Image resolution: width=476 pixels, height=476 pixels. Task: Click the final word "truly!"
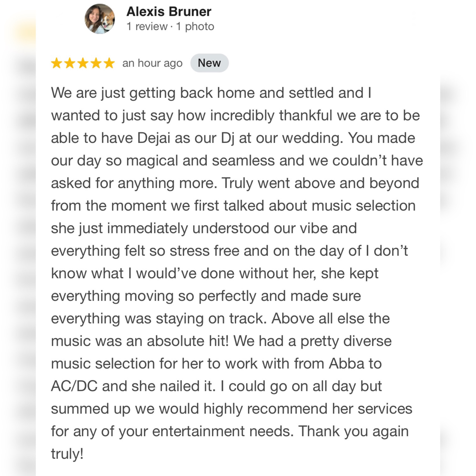(67, 454)
